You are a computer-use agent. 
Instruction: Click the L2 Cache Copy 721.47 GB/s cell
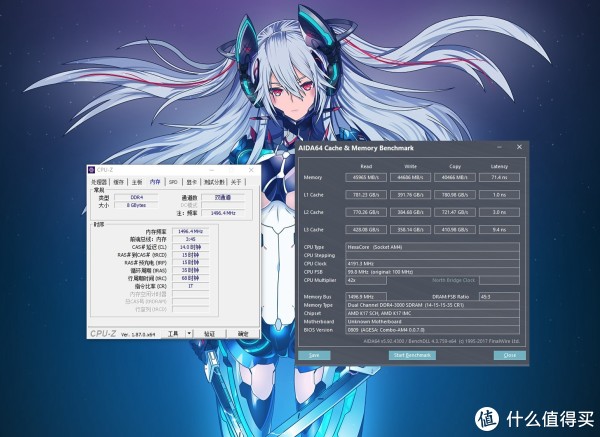tap(455, 212)
